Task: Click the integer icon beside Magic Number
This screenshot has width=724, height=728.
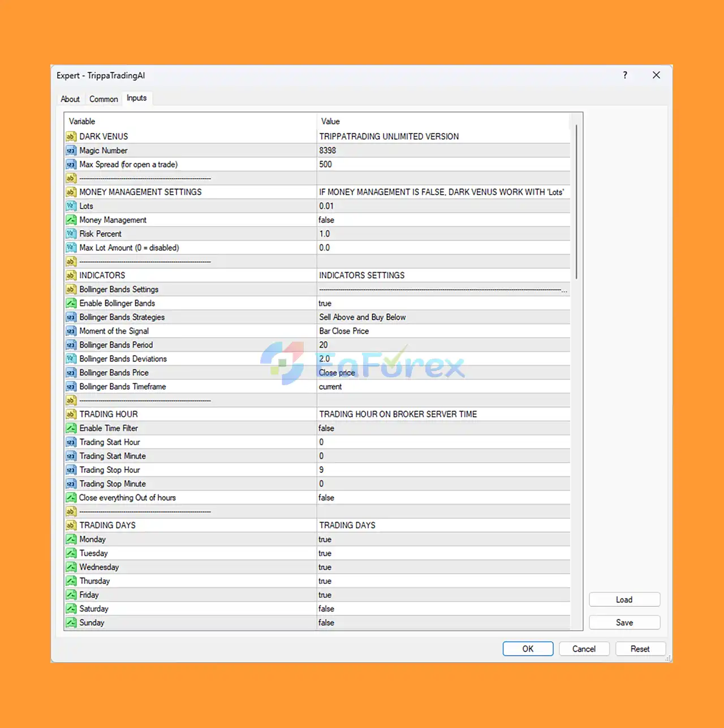Action: click(71, 150)
